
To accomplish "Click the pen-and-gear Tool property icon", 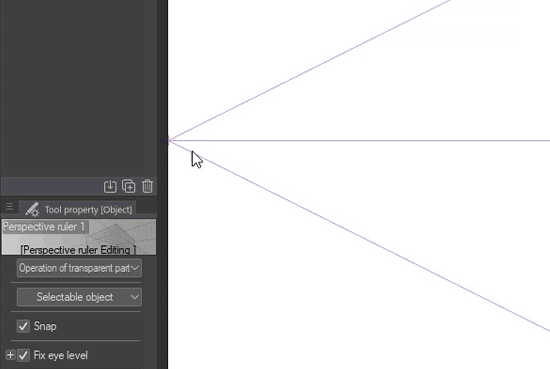I will pos(32,209).
